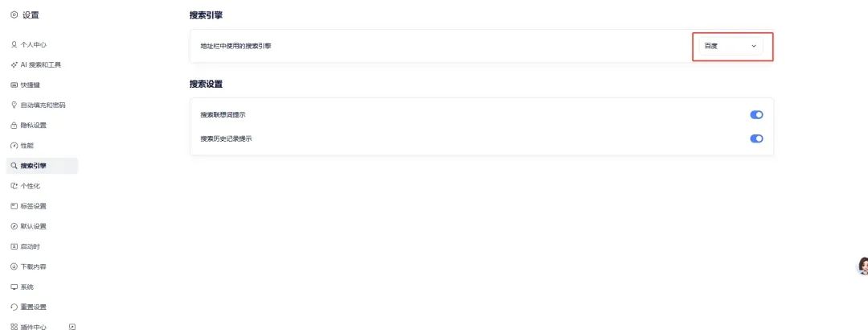Select 启动时 in the settings menu
This screenshot has height=330, width=868.
click(32, 246)
